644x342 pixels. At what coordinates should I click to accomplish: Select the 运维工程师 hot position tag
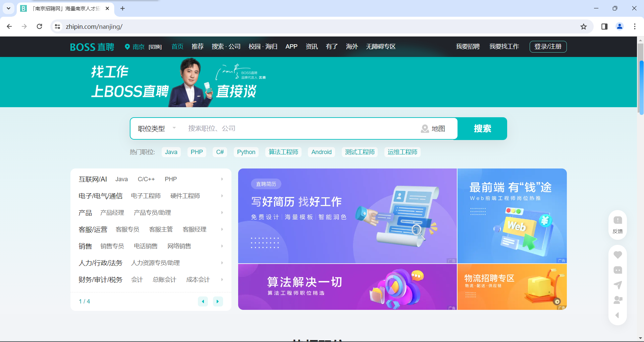click(x=402, y=152)
